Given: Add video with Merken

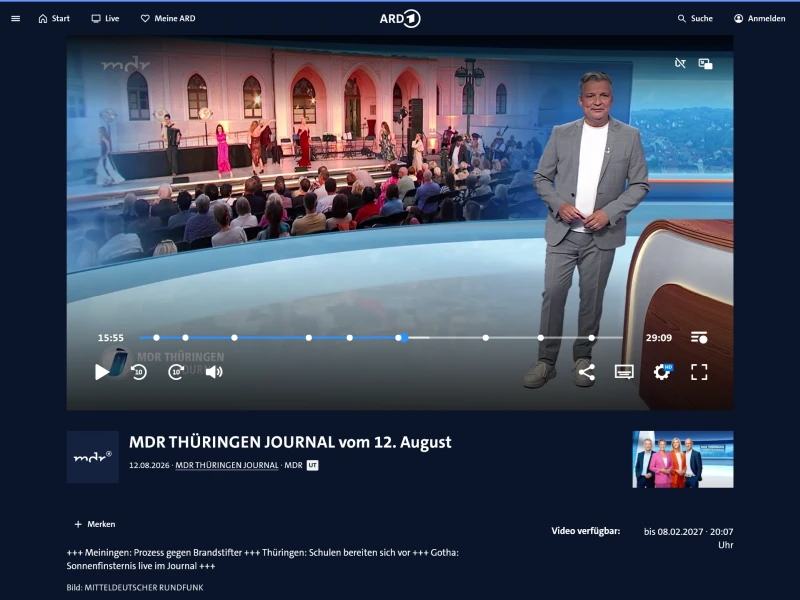Looking at the screenshot, I should (x=95, y=524).
